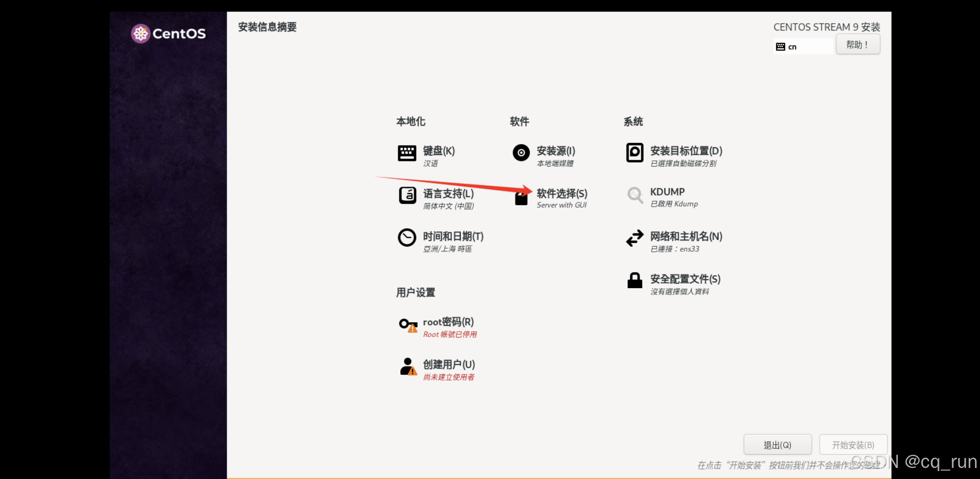The image size is (980, 479).
Task: Open 安装目标位置(D) installation destination
Action: [x=686, y=151]
